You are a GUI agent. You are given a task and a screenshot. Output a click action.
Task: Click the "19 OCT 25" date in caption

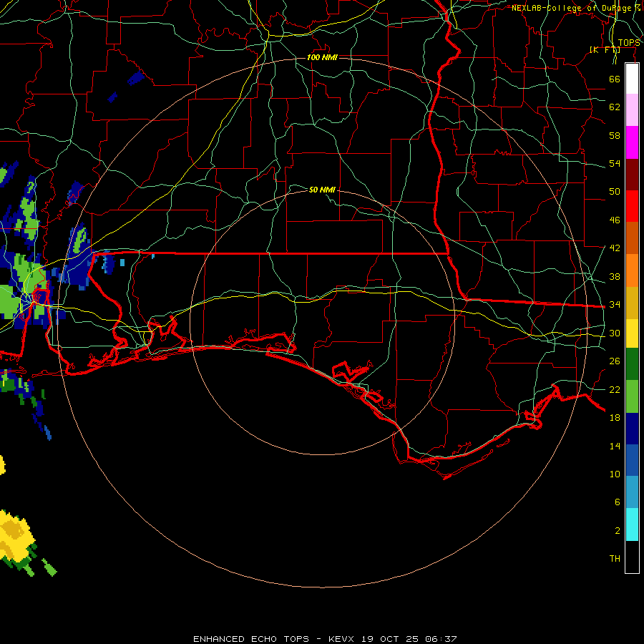pyautogui.click(x=390, y=639)
